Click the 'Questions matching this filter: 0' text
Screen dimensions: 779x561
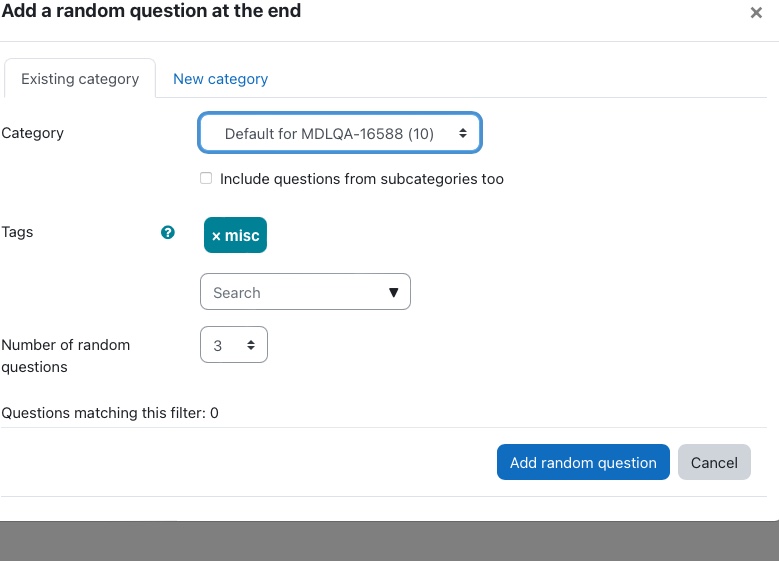point(110,413)
